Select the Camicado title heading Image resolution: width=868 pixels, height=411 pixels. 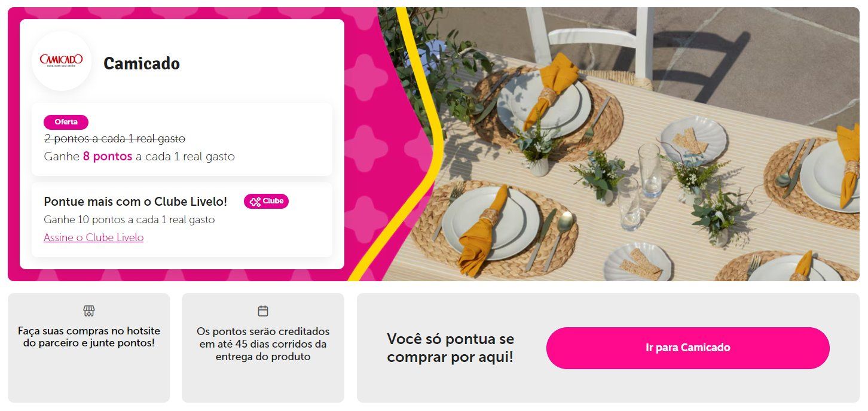[x=142, y=63]
